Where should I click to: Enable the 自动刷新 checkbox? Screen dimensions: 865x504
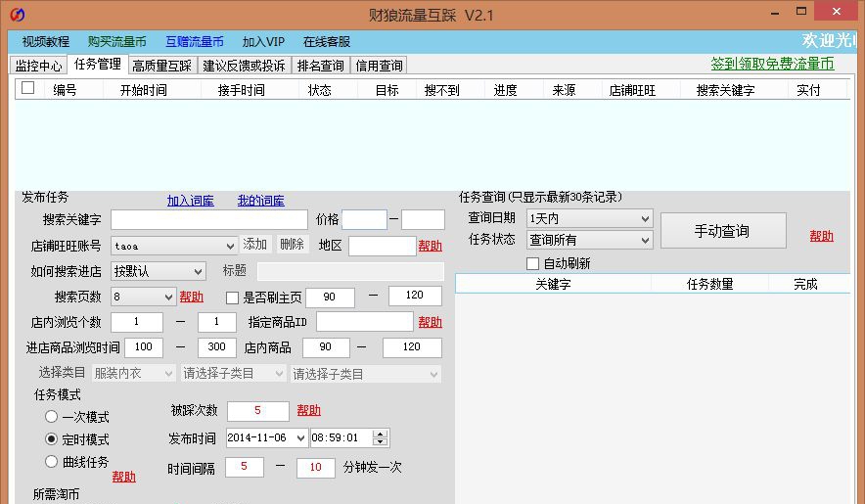(x=532, y=264)
